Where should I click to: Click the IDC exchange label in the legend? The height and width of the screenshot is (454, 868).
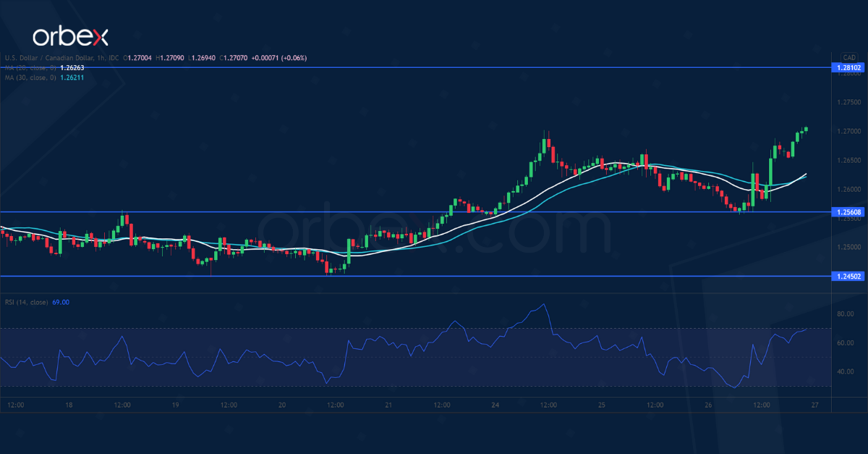tap(112, 56)
